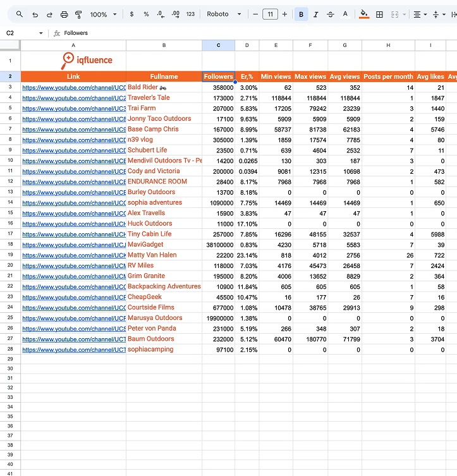The height and width of the screenshot is (476, 457).
Task: Toggle strikethrough formatting
Action: (x=331, y=15)
